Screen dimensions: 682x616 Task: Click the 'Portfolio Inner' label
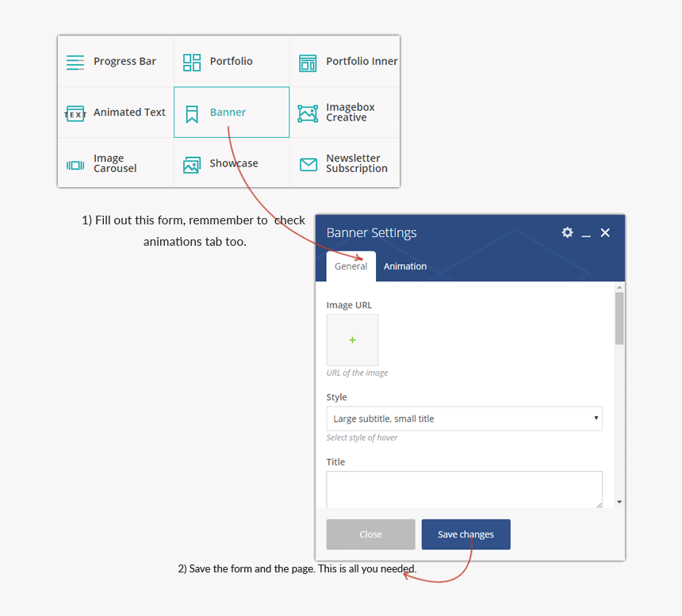(x=362, y=61)
